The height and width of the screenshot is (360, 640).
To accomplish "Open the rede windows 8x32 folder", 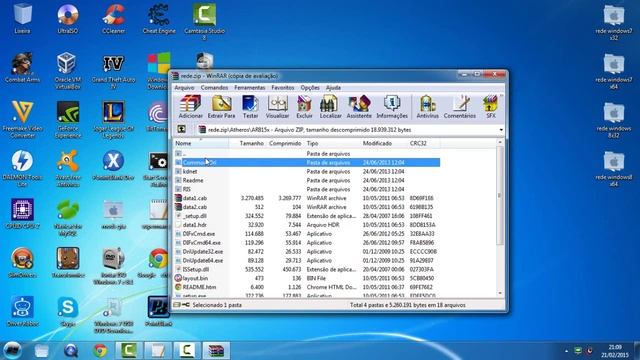I will [x=614, y=120].
